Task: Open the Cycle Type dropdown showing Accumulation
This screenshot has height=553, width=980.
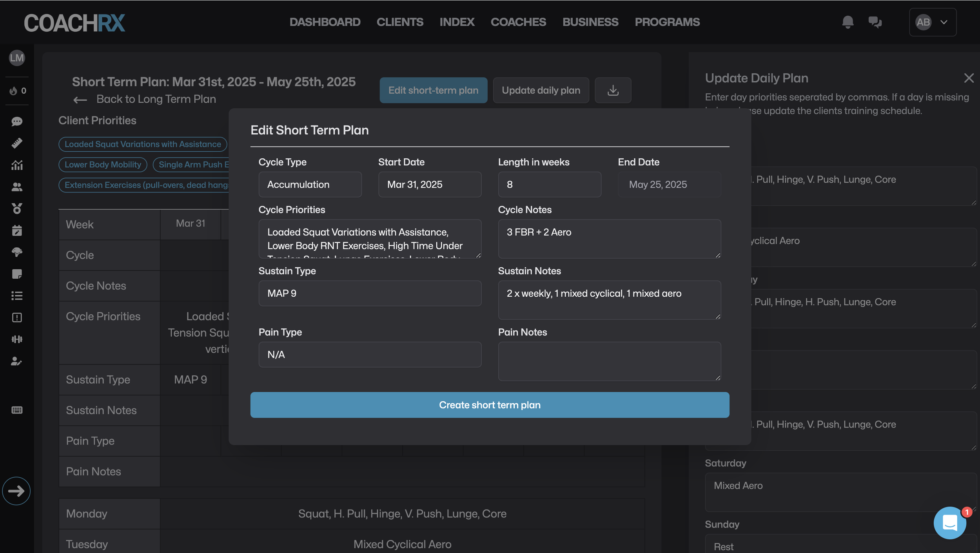Action: pyautogui.click(x=310, y=184)
